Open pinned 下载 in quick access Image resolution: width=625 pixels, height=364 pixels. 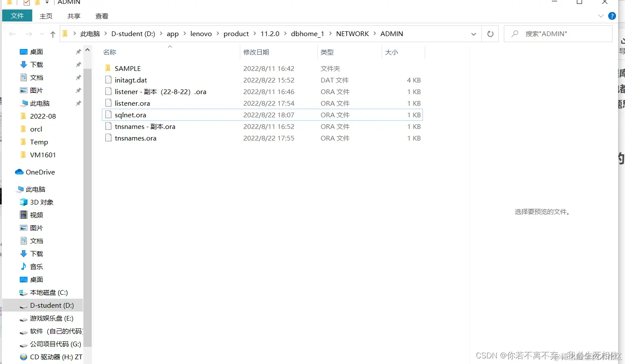(x=37, y=64)
